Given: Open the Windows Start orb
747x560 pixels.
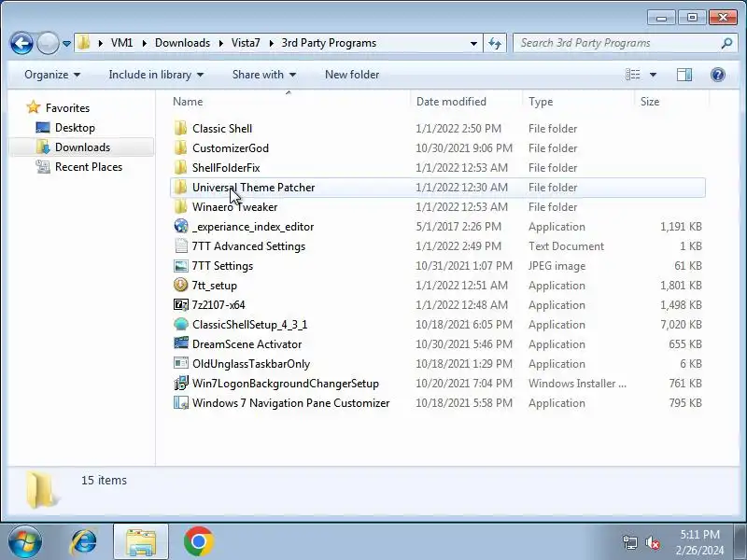Looking at the screenshot, I should 24,541.
